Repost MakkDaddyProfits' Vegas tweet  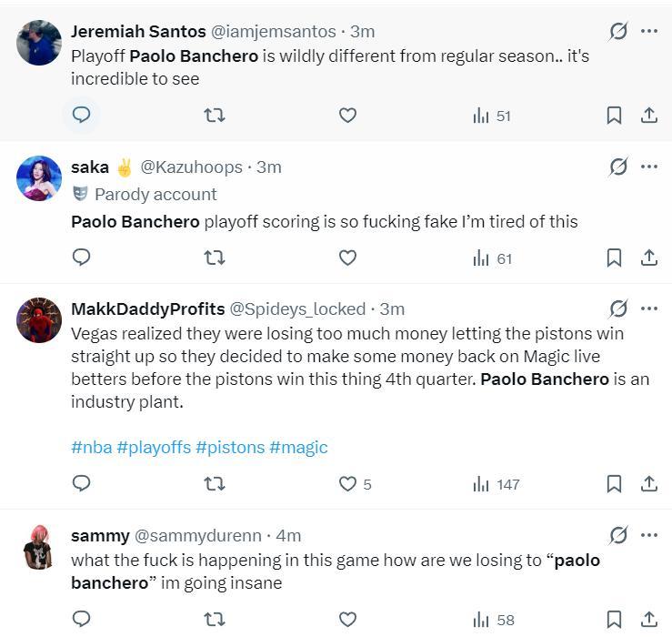214,484
